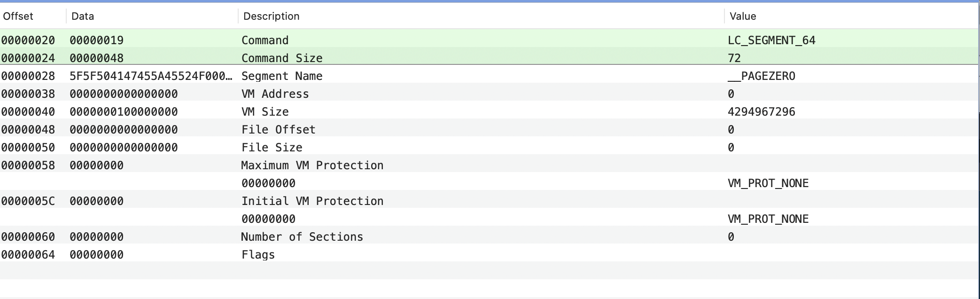The image size is (980, 299).
Task: Click the value 4294967296
Action: (x=761, y=112)
